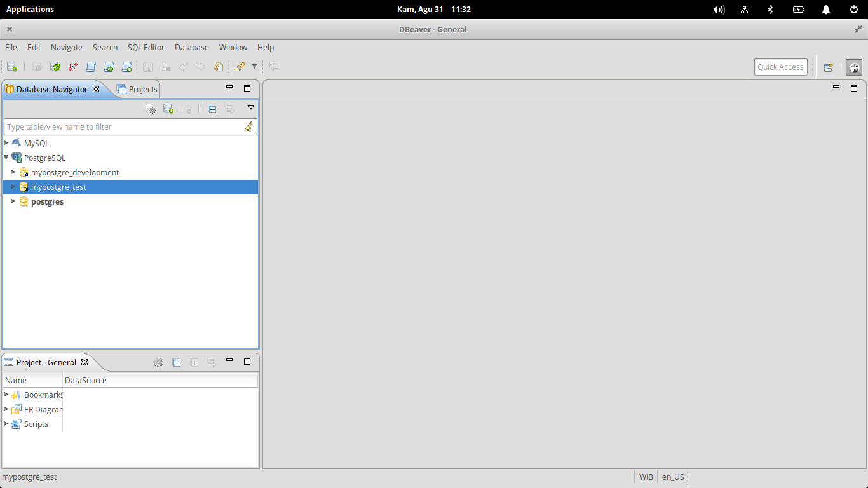Minimize the Database Navigator panel

coord(229,87)
